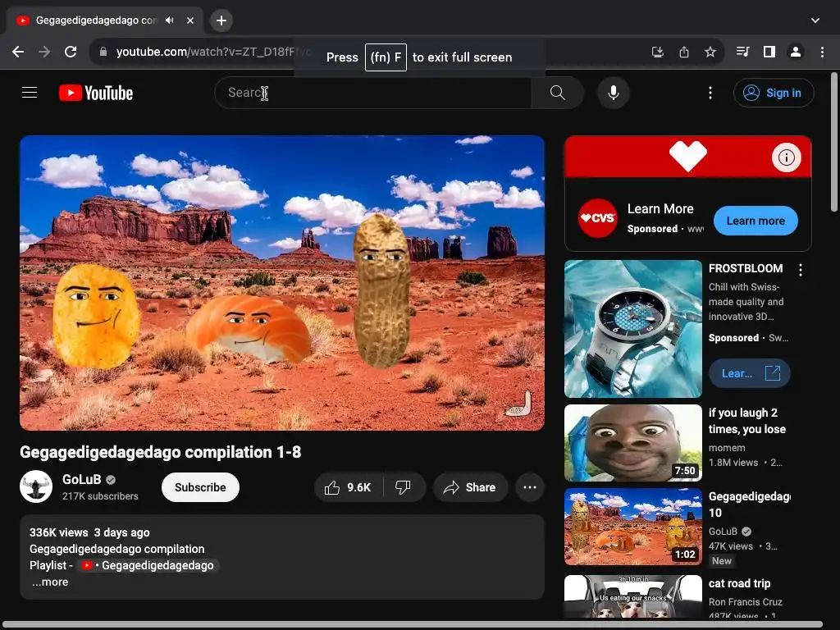
Task: Click 'if you laugh 2 times' title
Action: click(747, 421)
